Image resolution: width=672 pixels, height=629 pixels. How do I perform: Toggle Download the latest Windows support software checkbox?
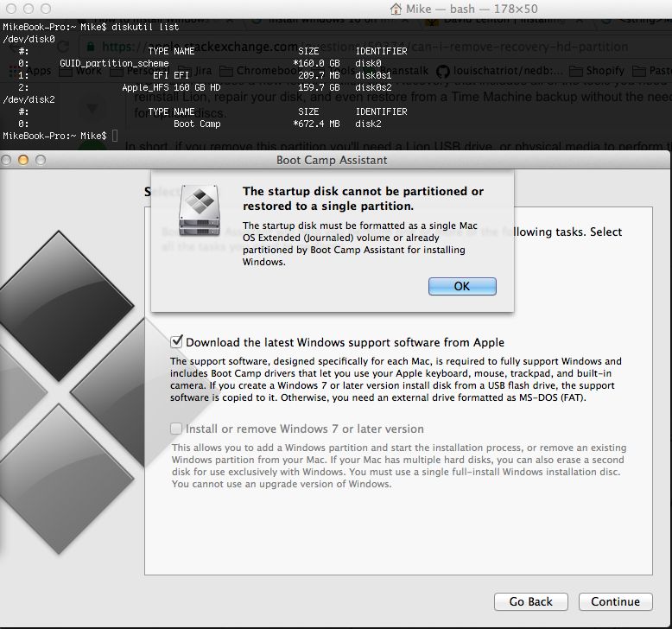pos(176,342)
